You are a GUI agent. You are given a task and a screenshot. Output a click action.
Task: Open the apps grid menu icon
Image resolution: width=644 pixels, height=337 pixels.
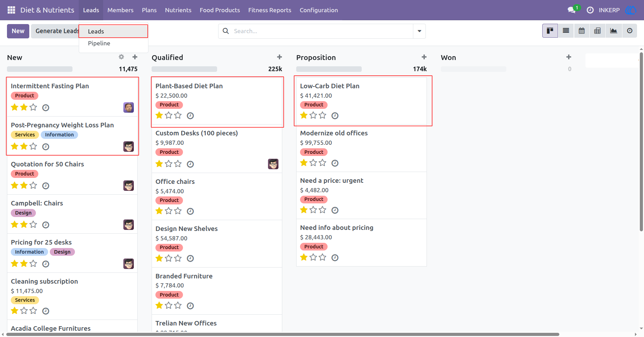(11, 10)
